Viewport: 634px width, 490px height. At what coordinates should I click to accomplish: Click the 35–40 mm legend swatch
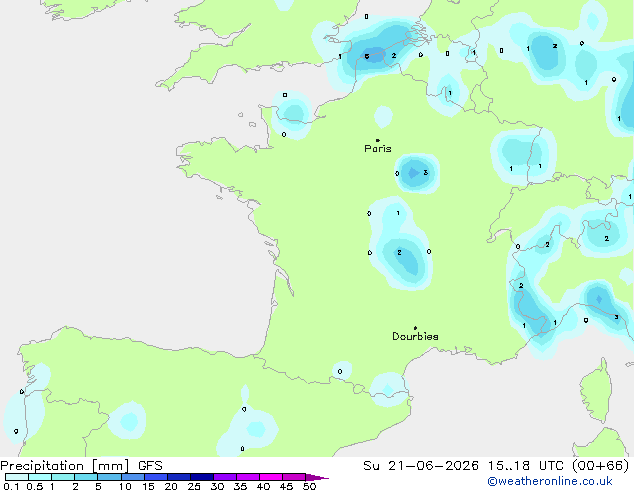(248, 477)
